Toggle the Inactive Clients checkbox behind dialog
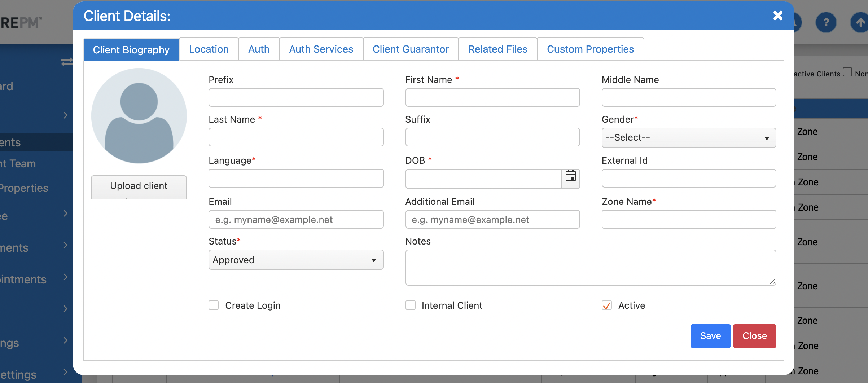 pos(847,72)
